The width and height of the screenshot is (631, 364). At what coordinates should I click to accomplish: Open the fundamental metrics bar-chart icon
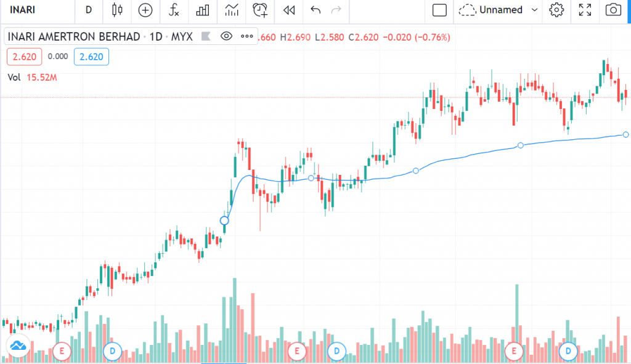point(203,11)
